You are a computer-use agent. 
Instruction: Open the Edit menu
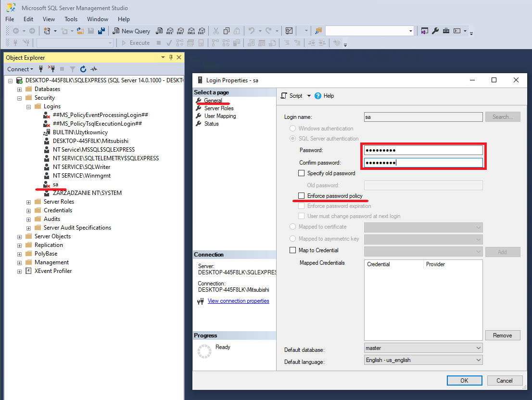pos(28,19)
